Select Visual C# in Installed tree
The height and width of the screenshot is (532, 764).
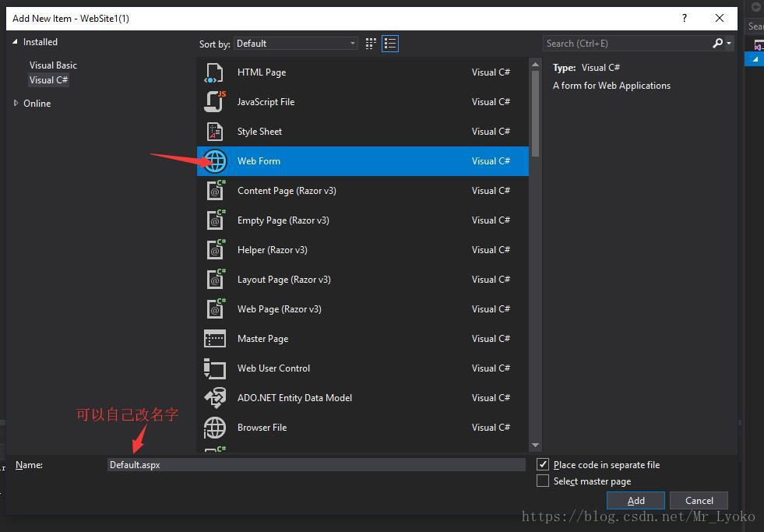click(48, 80)
